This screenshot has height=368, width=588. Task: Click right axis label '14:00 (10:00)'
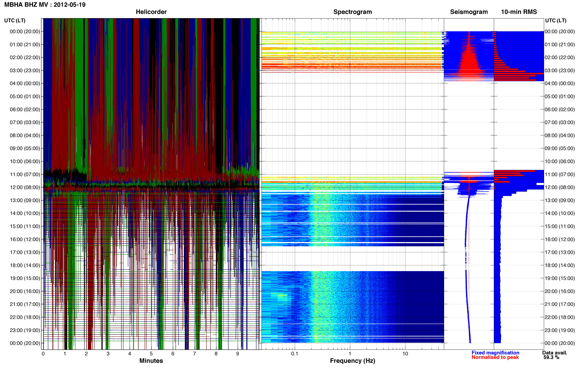coord(560,213)
